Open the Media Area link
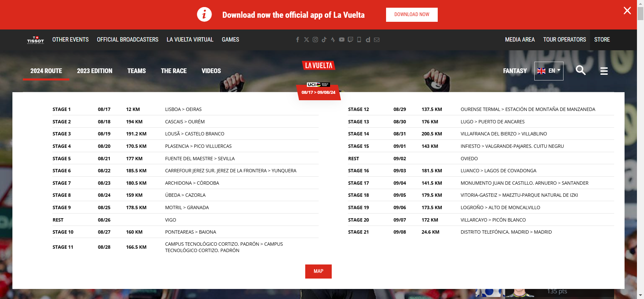The width and height of the screenshot is (644, 299). (520, 40)
